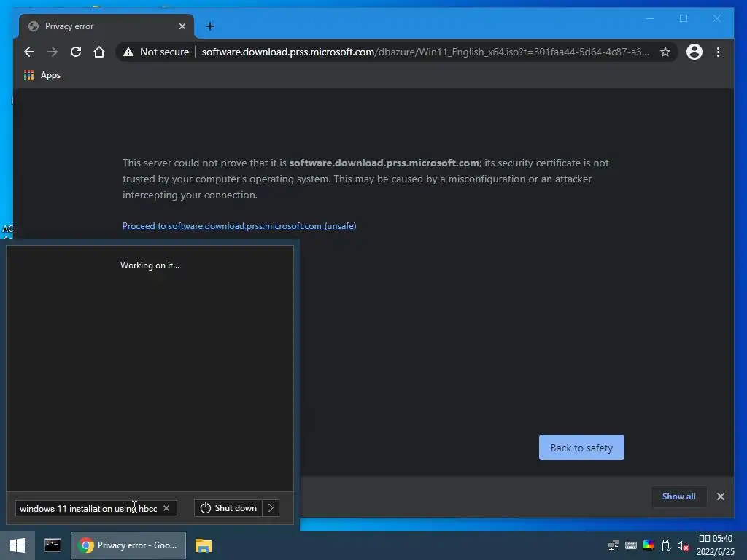Click Show all in the downloads bar

click(678, 496)
